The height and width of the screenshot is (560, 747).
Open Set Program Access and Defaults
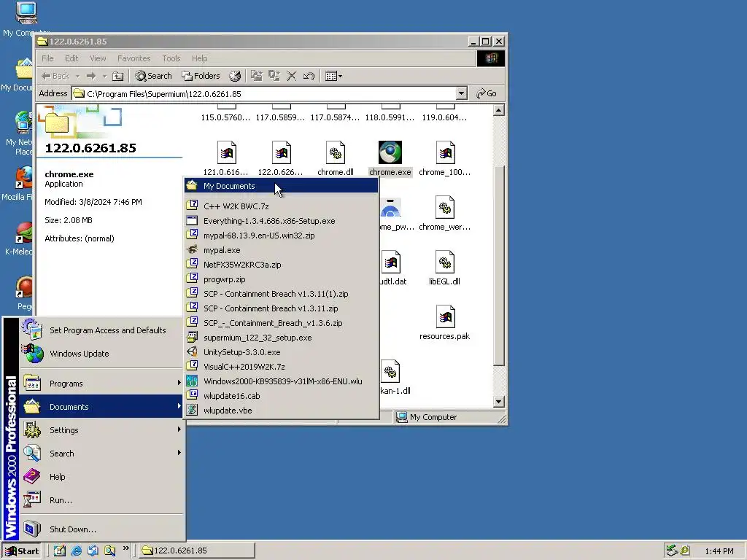click(101, 330)
